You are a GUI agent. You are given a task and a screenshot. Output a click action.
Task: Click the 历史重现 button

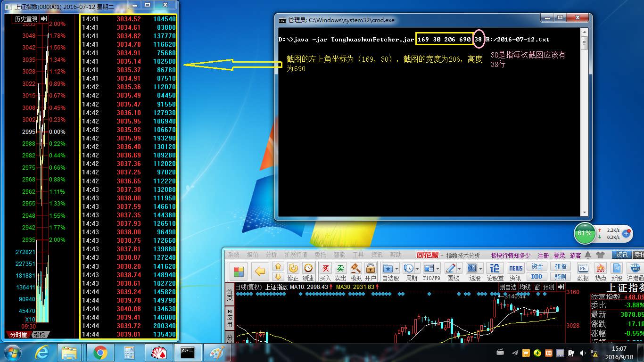coord(25,19)
